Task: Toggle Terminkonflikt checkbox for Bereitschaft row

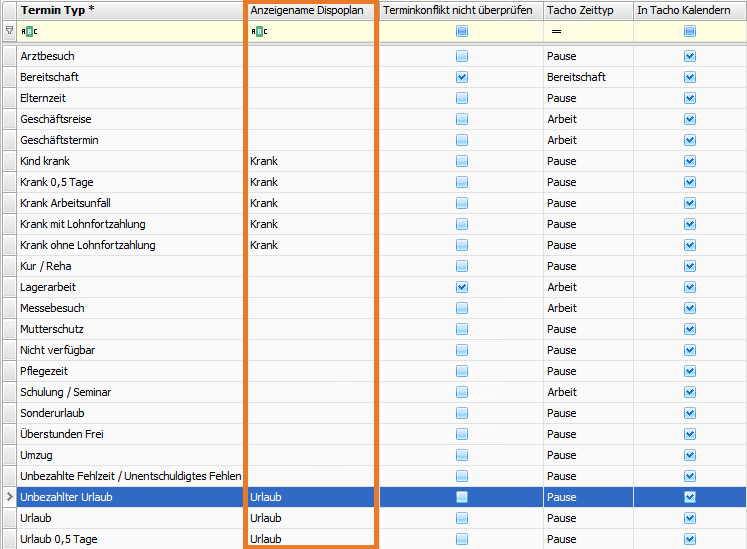Action: 462,77
